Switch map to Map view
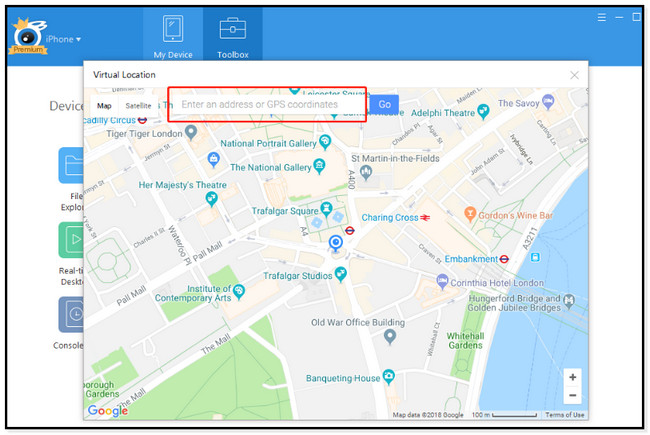Image resolution: width=650 pixels, height=435 pixels. point(104,106)
